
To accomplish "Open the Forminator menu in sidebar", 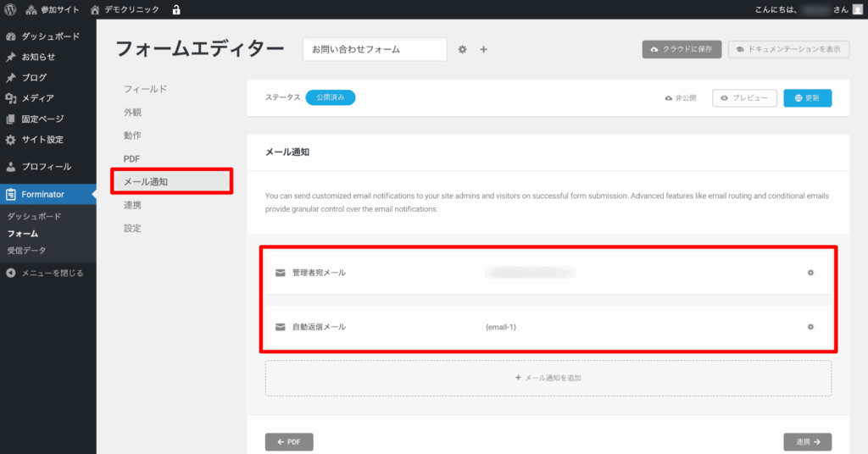I will (42, 194).
